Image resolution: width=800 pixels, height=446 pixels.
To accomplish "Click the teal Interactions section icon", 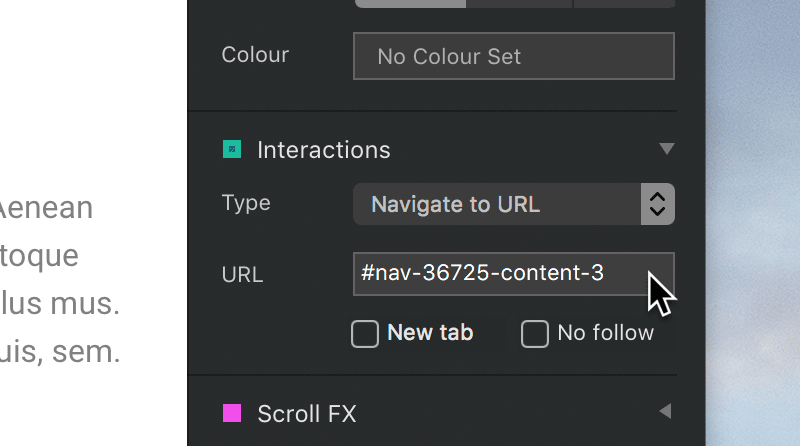I will point(232,150).
